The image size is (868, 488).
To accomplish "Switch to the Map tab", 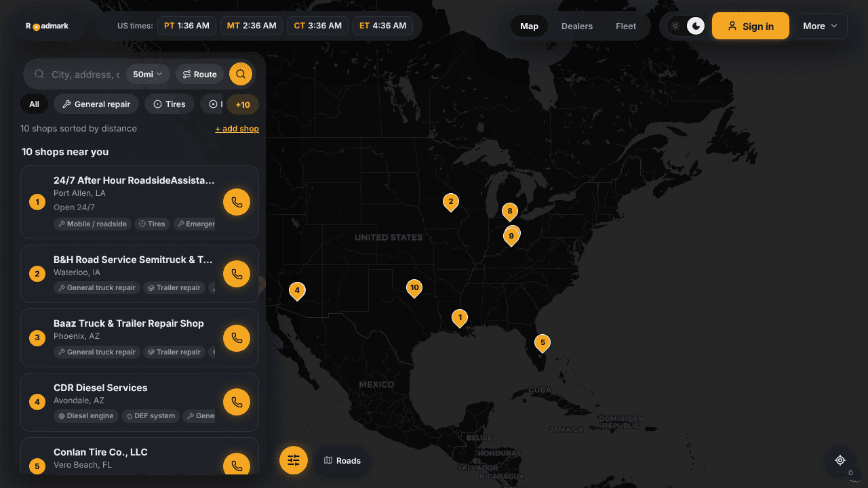I will click(529, 26).
